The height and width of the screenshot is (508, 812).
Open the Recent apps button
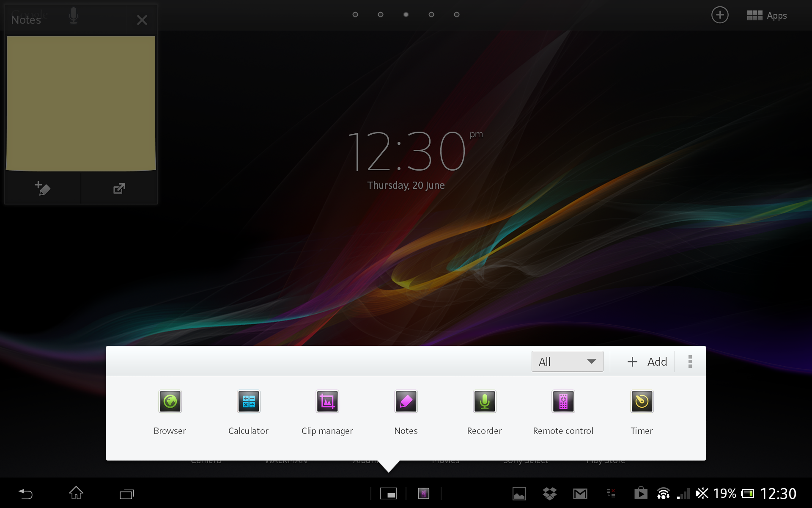pyautogui.click(x=127, y=494)
